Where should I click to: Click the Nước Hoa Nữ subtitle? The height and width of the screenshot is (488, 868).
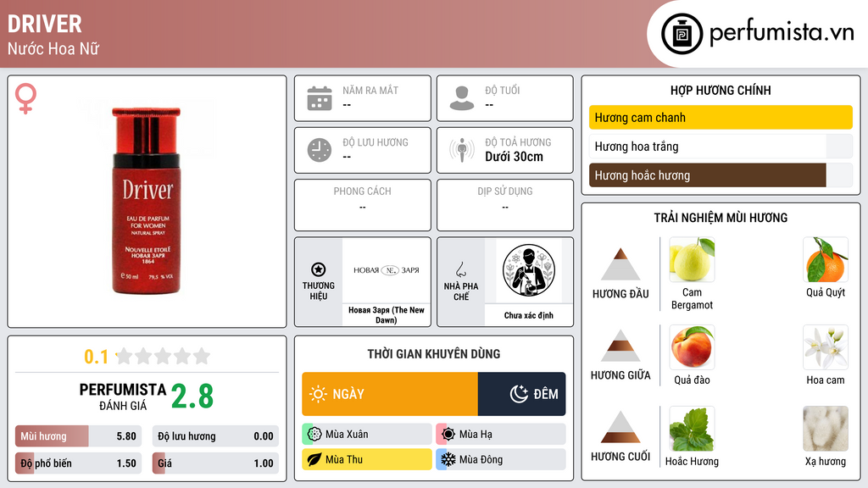coord(53,48)
